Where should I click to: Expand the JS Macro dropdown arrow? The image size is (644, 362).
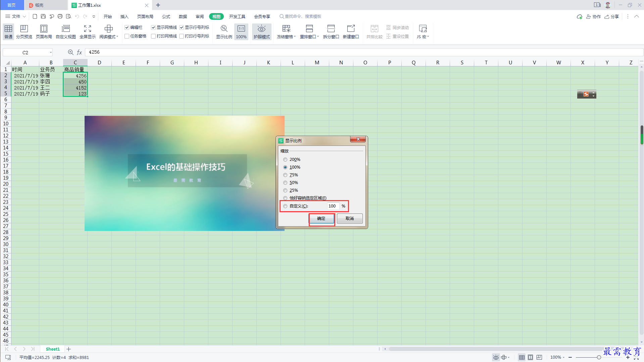[428, 37]
